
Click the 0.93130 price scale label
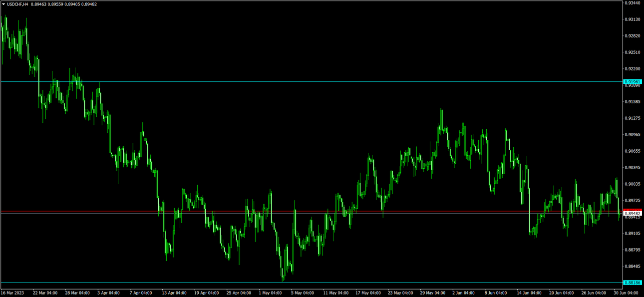click(x=633, y=19)
